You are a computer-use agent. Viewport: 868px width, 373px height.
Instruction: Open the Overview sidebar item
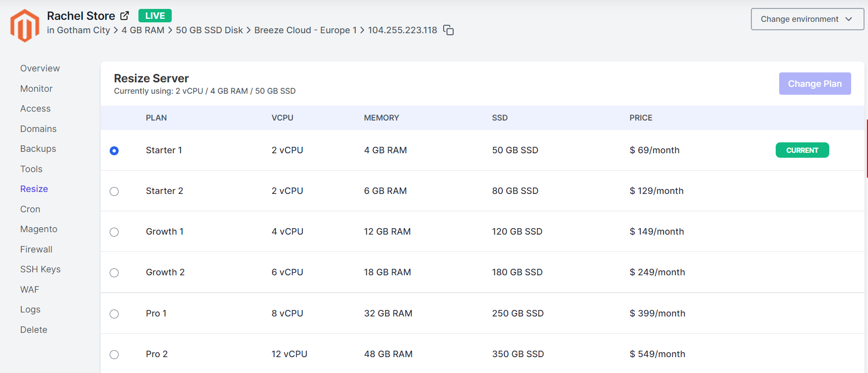(40, 68)
